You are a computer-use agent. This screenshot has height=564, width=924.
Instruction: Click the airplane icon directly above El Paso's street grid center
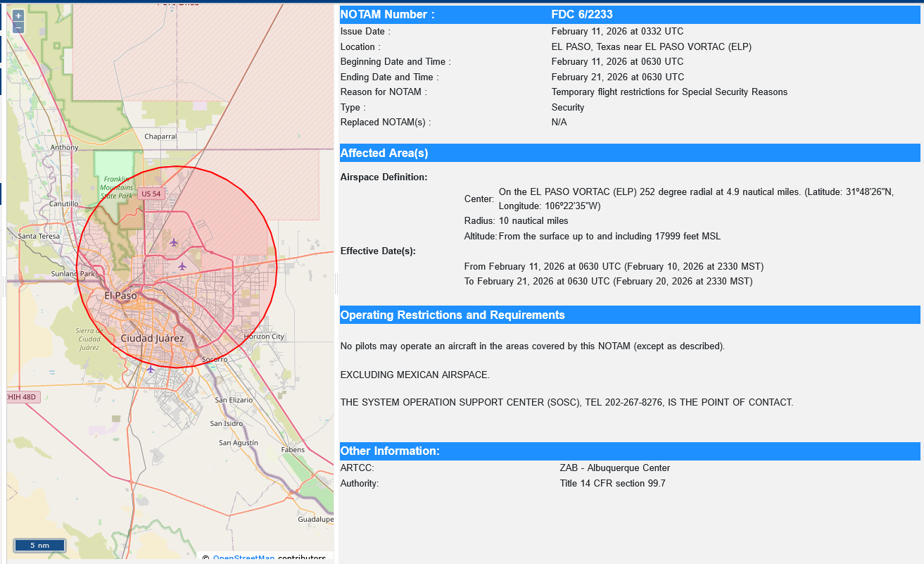coord(182,266)
